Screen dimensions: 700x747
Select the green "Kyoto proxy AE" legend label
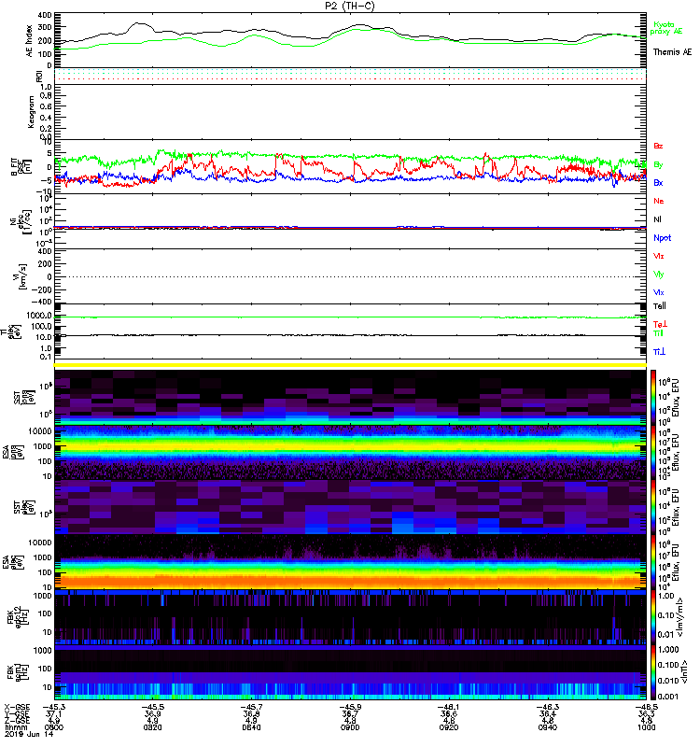pos(665,28)
